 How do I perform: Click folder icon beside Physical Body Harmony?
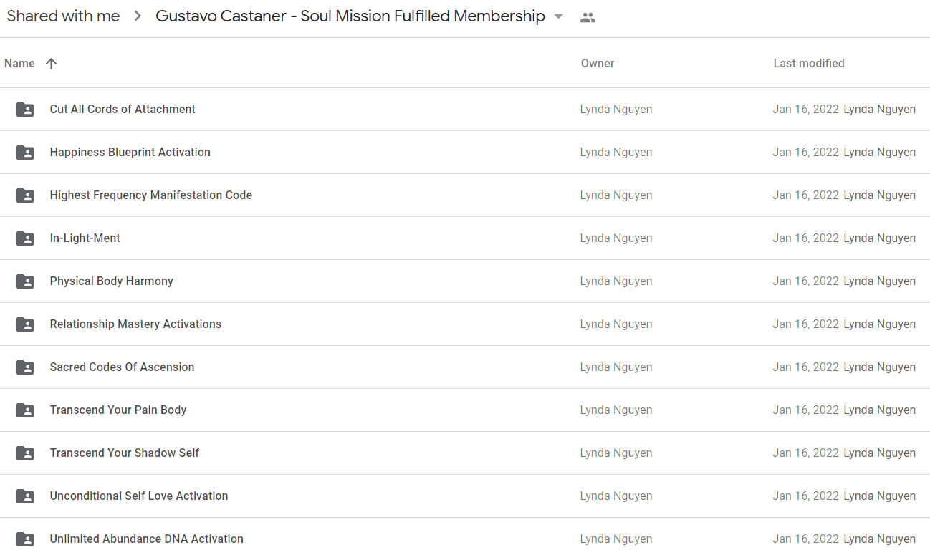tap(25, 281)
